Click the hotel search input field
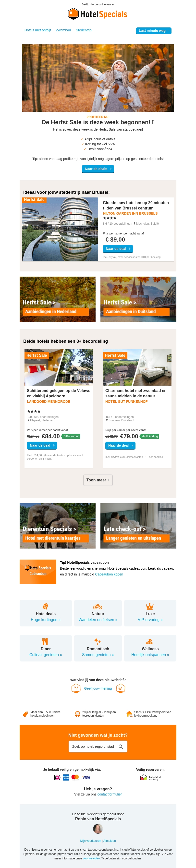 [98, 746]
